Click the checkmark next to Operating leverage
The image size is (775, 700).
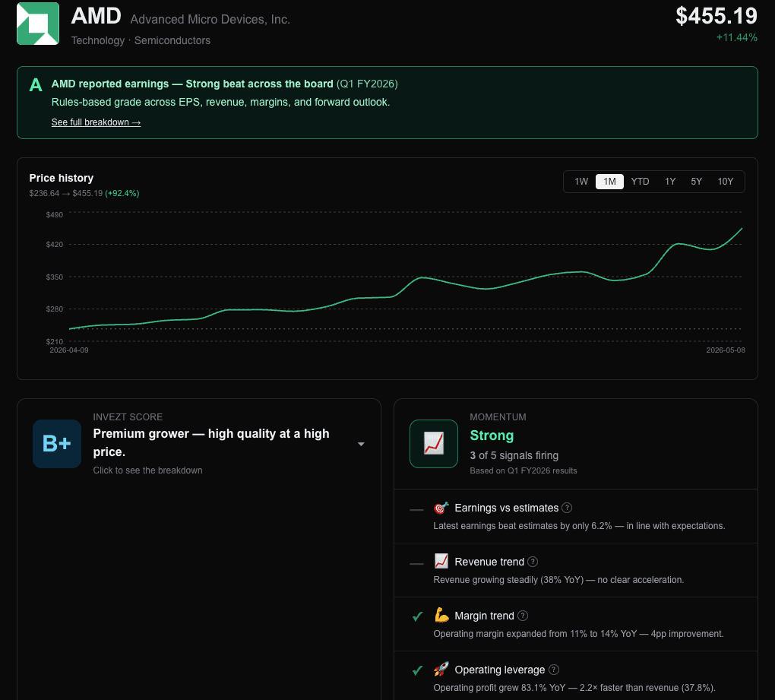tap(417, 670)
